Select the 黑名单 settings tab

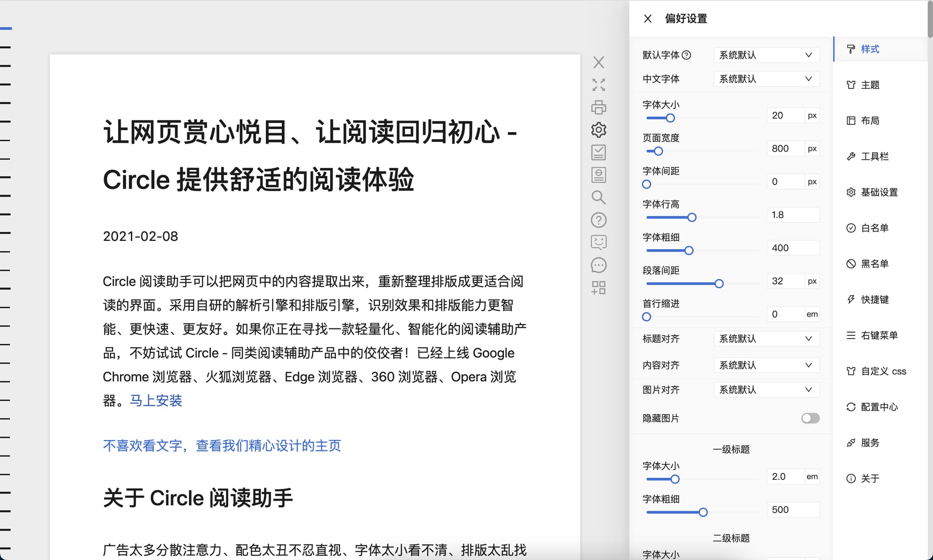pyautogui.click(x=874, y=264)
